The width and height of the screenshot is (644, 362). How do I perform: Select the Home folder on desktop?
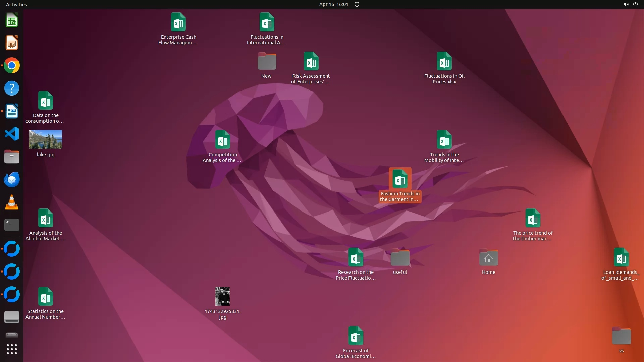488,258
